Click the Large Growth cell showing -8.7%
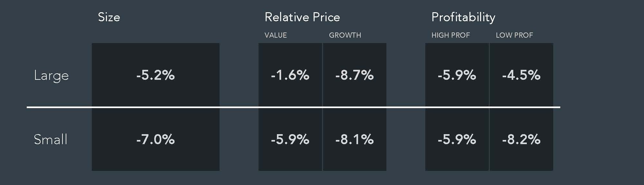This screenshot has width=644, height=185. click(355, 75)
